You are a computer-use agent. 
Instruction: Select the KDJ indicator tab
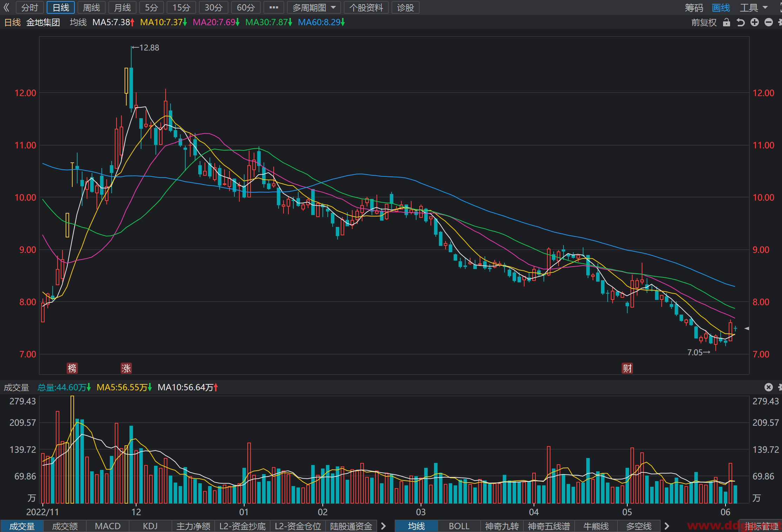coord(150,526)
